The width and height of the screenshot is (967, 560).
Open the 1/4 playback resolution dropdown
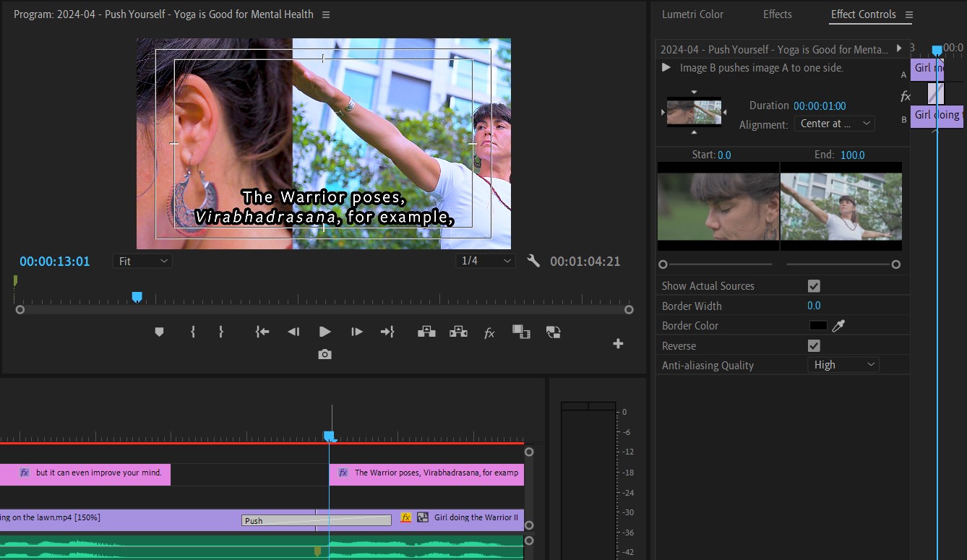click(x=486, y=261)
